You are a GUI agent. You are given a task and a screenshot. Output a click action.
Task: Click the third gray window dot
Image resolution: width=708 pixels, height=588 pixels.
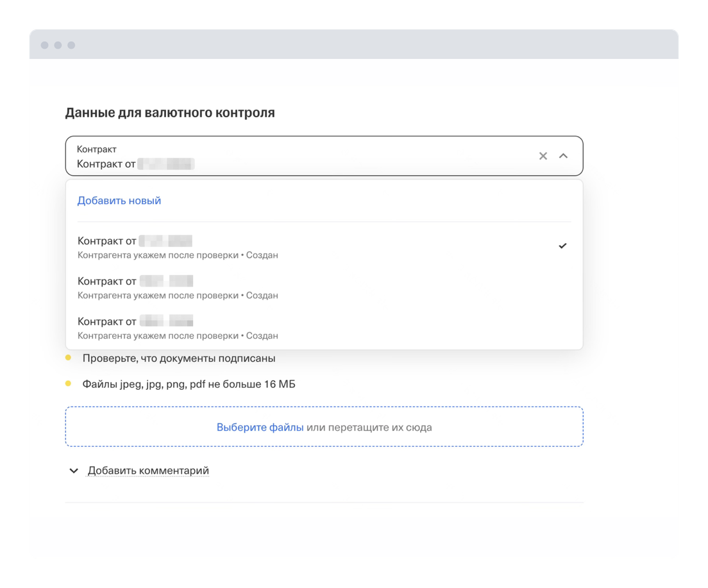71,45
